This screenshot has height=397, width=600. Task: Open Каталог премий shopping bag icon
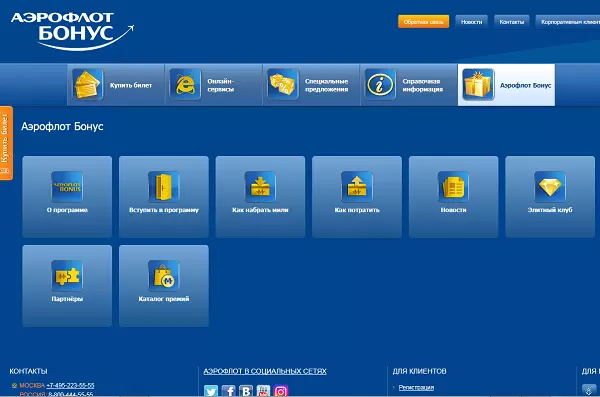163,276
